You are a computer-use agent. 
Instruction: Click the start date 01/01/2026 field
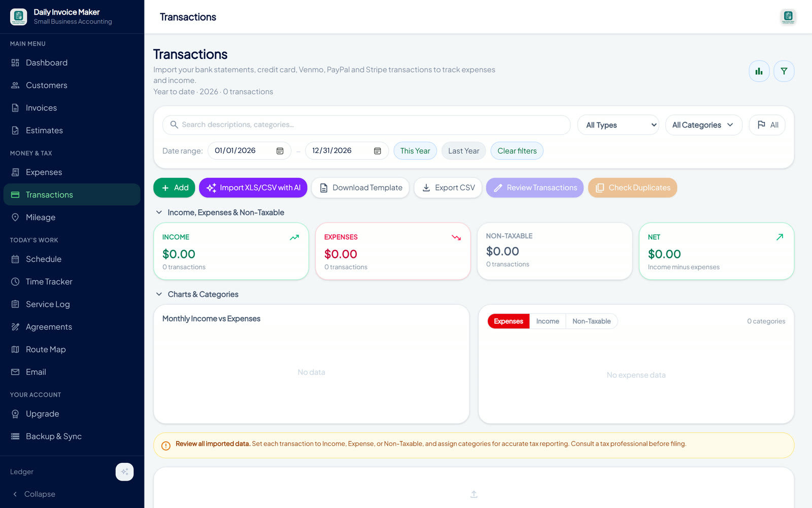coord(249,151)
